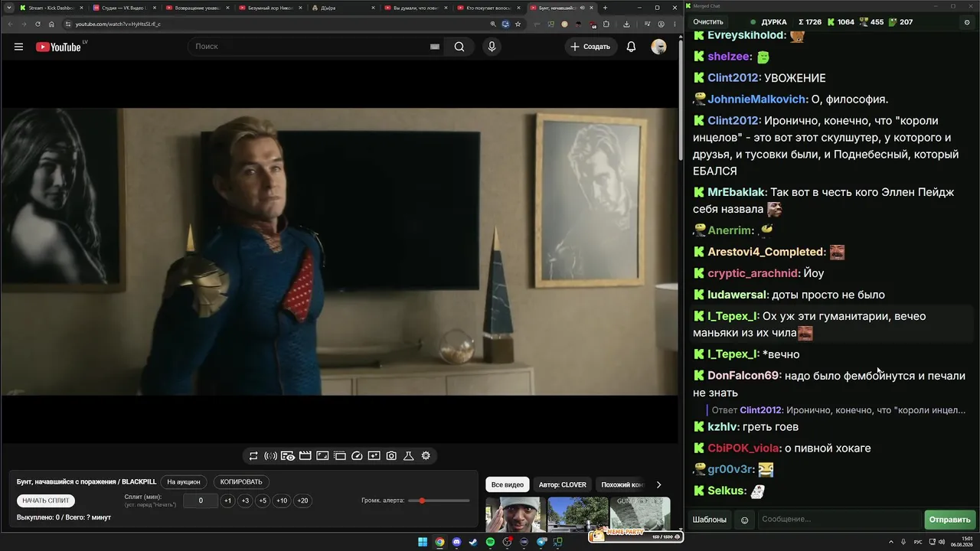Click the 'Создать' create button
980x551 pixels.
pyautogui.click(x=590, y=47)
